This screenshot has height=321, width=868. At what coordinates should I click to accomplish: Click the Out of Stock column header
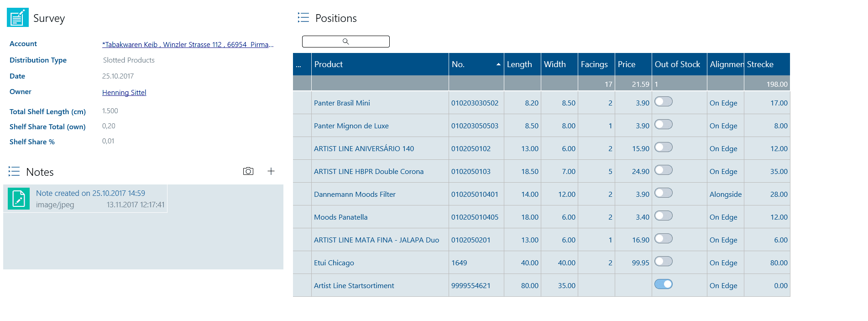click(680, 64)
